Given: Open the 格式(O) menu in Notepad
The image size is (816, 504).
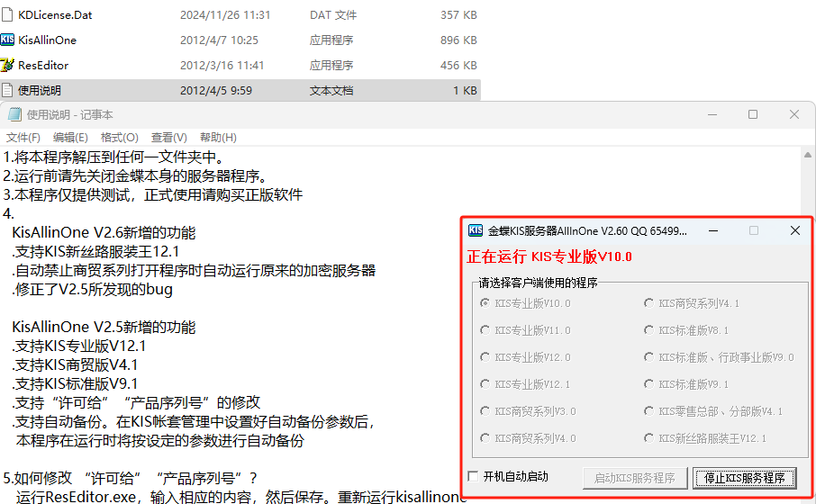Looking at the screenshot, I should pyautogui.click(x=119, y=138).
